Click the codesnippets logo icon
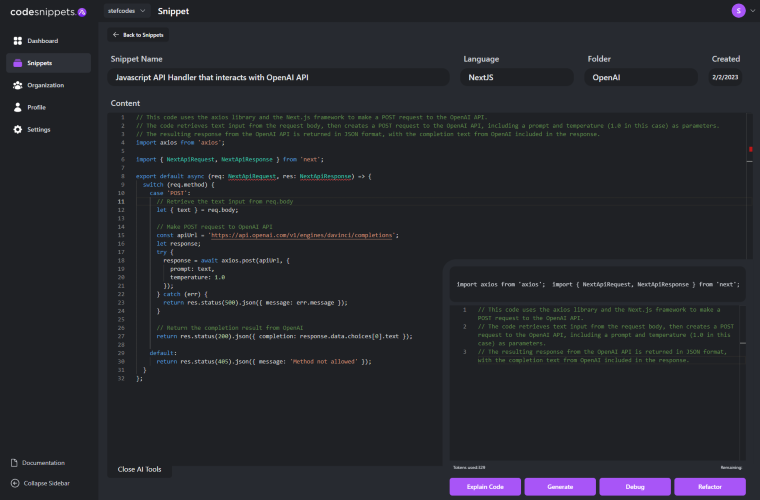 [82, 12]
